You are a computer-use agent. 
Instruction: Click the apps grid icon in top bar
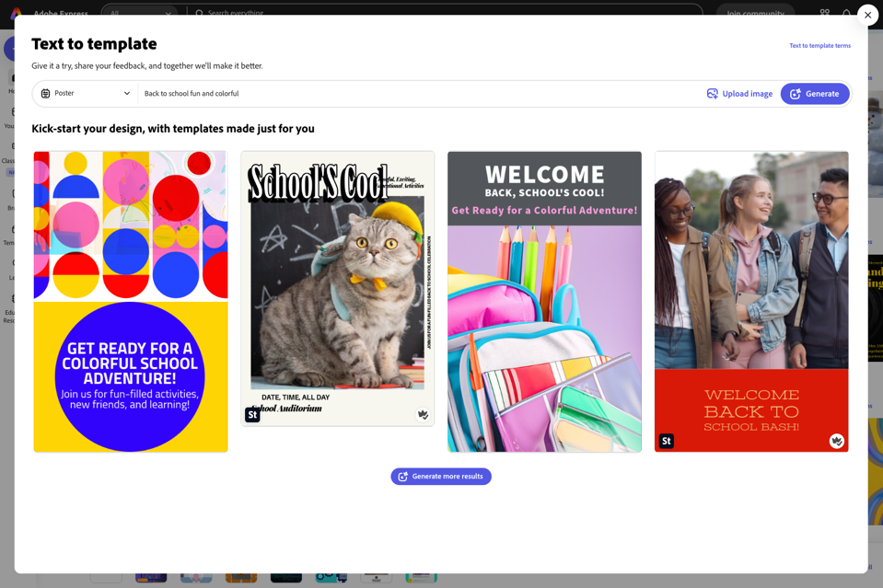click(x=825, y=12)
